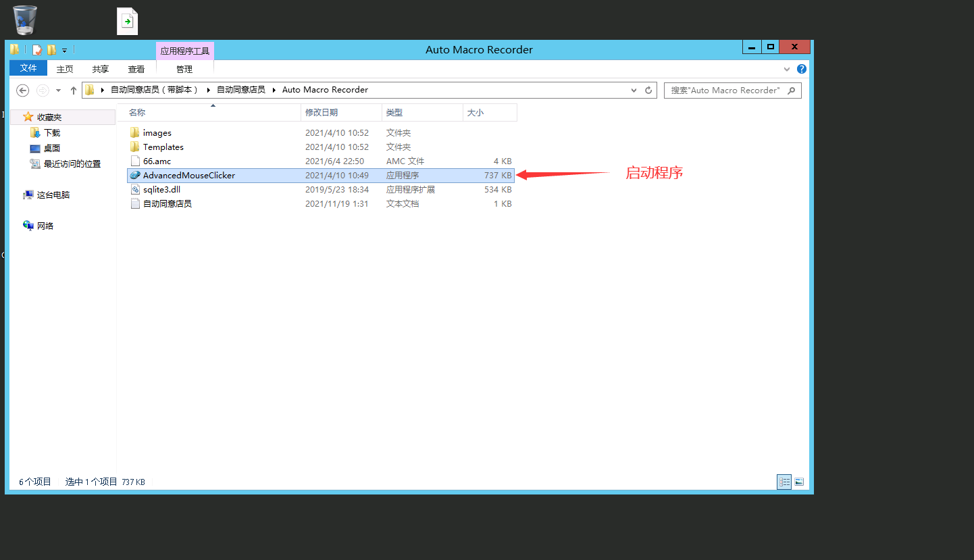This screenshot has height=560, width=974.
Task: Switch to details view layout icon
Action: coord(784,482)
